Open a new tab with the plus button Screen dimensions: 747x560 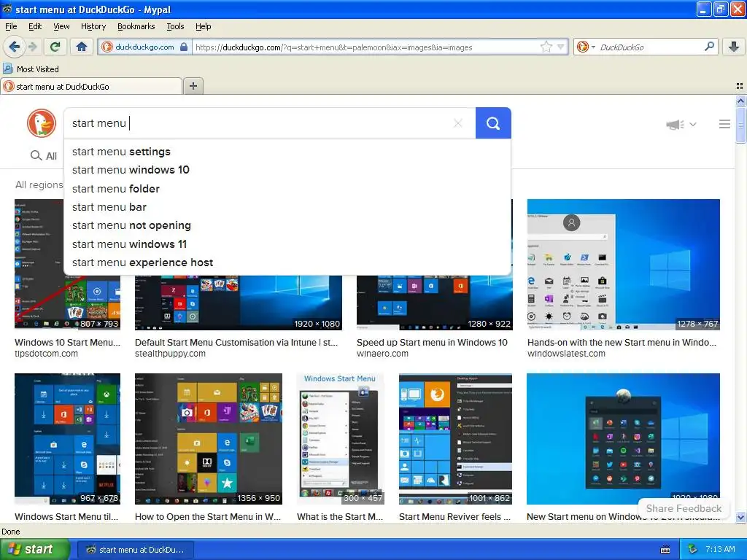click(193, 86)
